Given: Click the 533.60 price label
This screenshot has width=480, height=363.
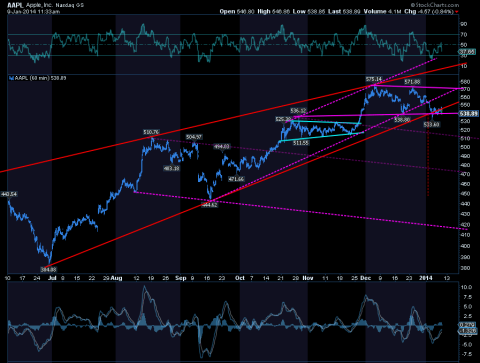Looking at the screenshot, I should tap(431, 124).
